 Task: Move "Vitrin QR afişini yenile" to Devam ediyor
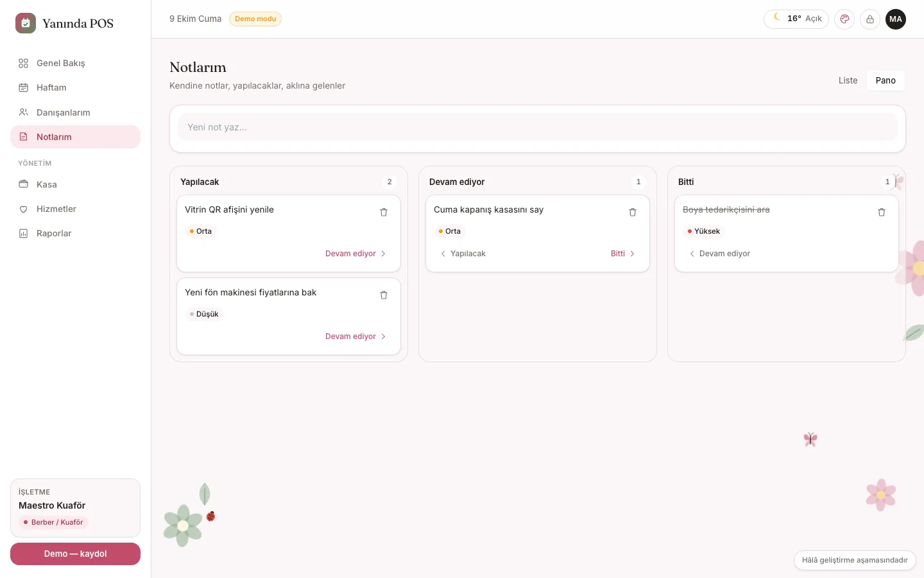[355, 254]
